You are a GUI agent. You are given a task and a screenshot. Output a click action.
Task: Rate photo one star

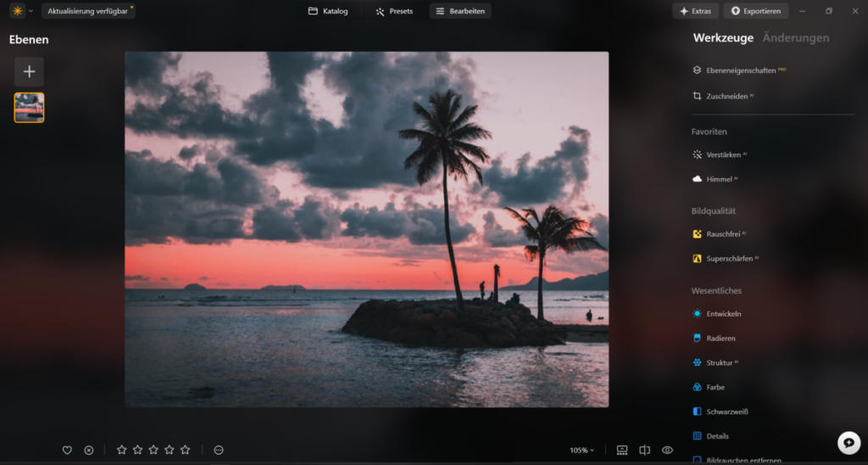[122, 450]
